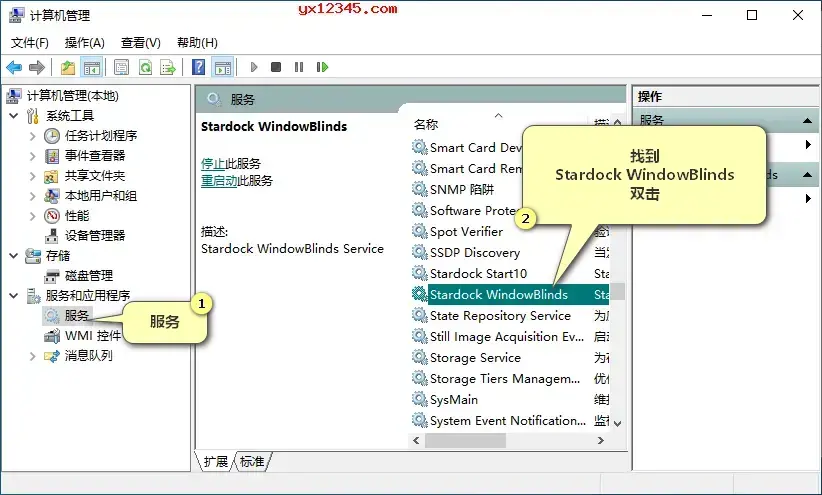Click the Forward arrow toolbar icon
The width and height of the screenshot is (822, 495).
pos(37,67)
